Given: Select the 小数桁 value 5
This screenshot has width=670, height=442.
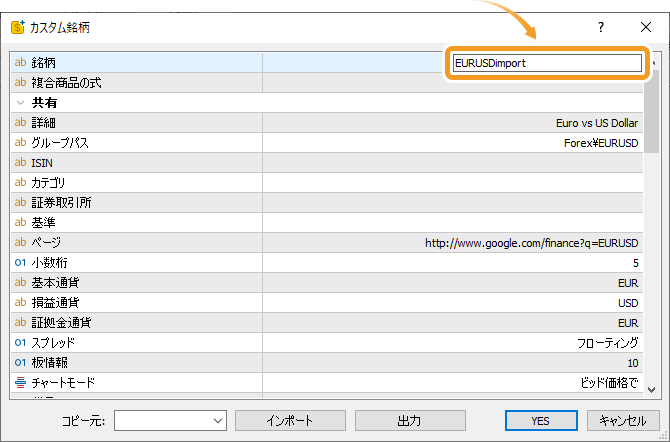Looking at the screenshot, I should pyautogui.click(x=635, y=263).
